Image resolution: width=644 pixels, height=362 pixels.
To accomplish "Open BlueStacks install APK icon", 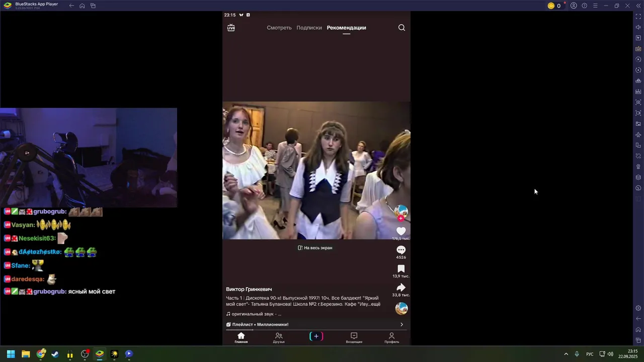I will tap(638, 92).
